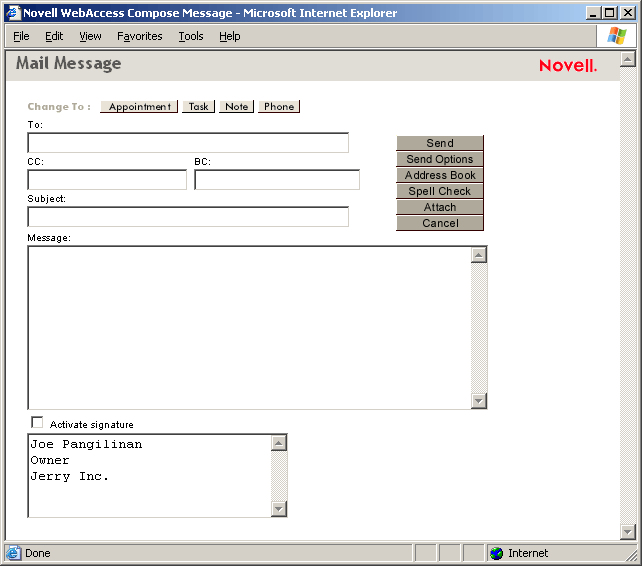Click Attach to add a file
The image size is (642, 566).
click(x=440, y=207)
